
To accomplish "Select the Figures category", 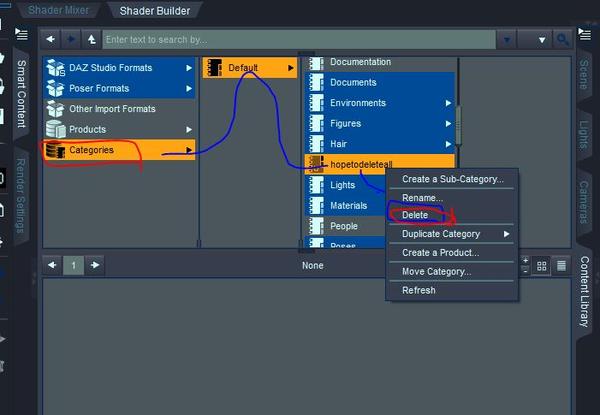I will click(x=380, y=124).
